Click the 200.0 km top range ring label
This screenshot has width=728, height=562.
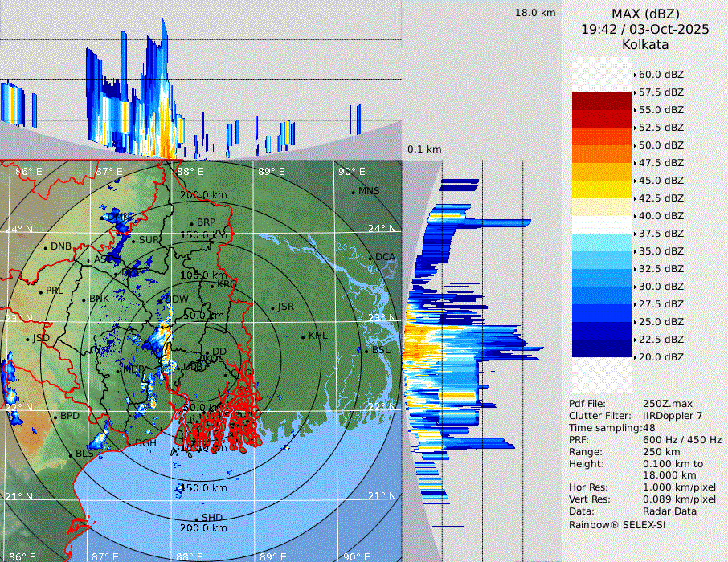click(202, 195)
